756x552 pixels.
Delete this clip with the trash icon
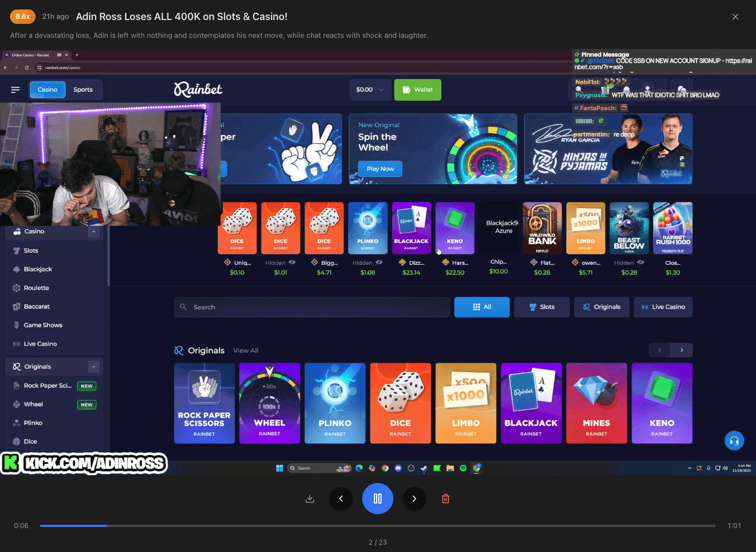click(446, 499)
